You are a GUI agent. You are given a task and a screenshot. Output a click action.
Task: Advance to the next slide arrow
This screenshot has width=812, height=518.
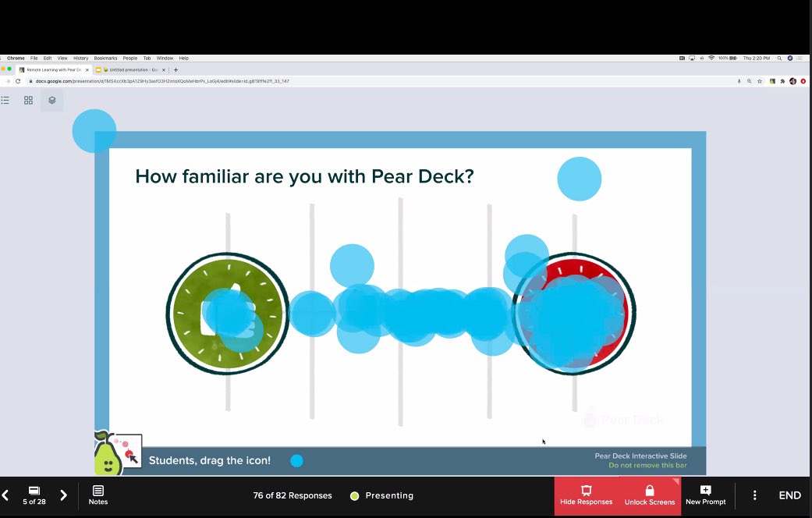(x=63, y=495)
